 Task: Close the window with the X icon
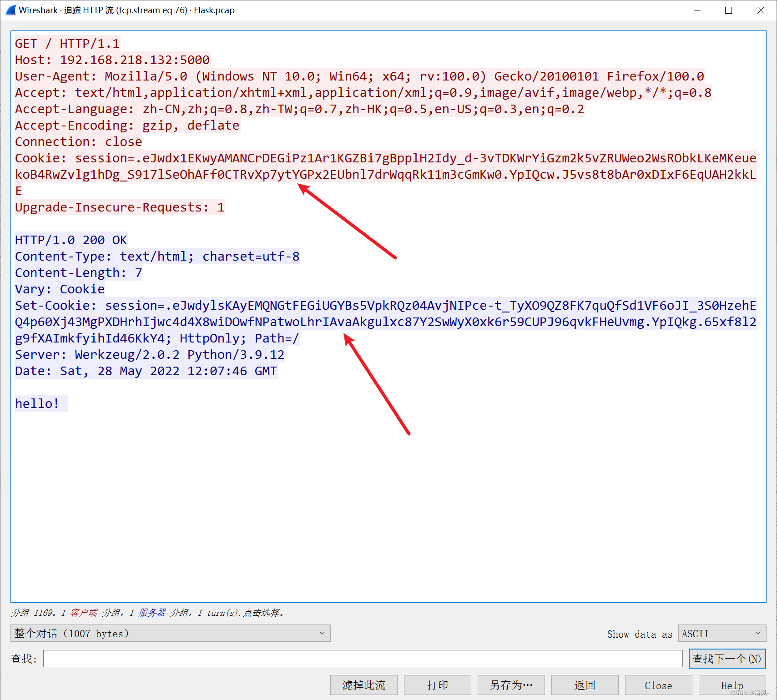(x=761, y=10)
